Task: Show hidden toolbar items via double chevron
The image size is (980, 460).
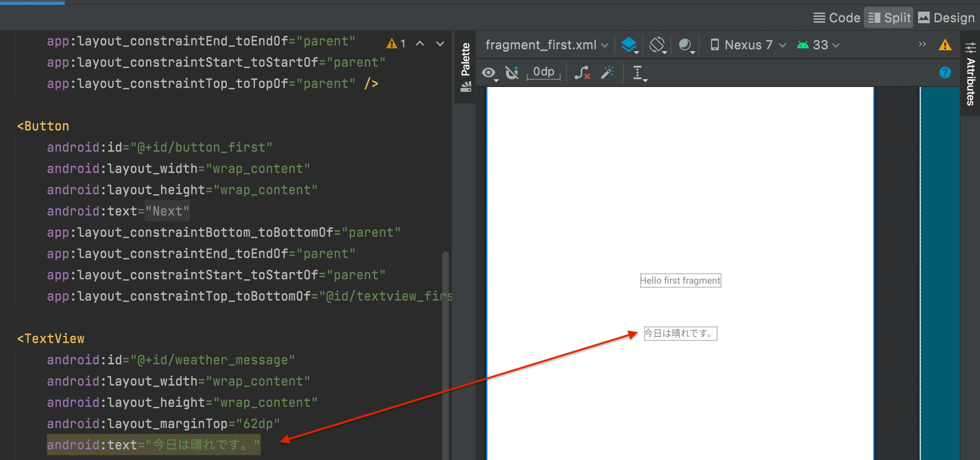Action: [922, 44]
